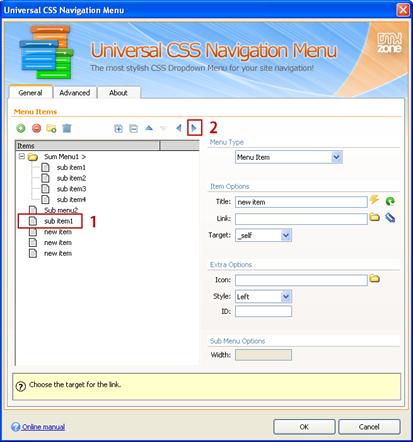Open the Target _self dropdown
Screen dimensions: 413x442
(286, 235)
